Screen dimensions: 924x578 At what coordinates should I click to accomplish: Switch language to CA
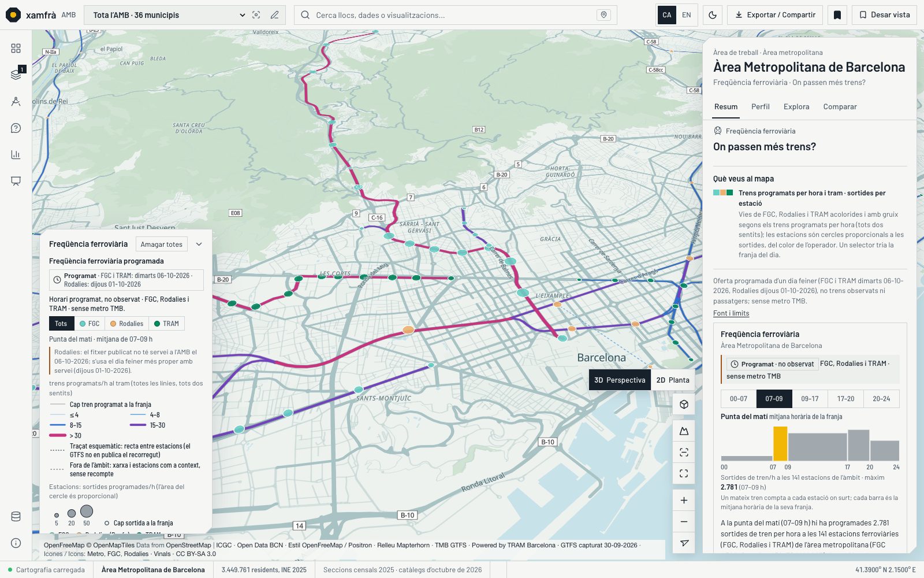pos(667,15)
